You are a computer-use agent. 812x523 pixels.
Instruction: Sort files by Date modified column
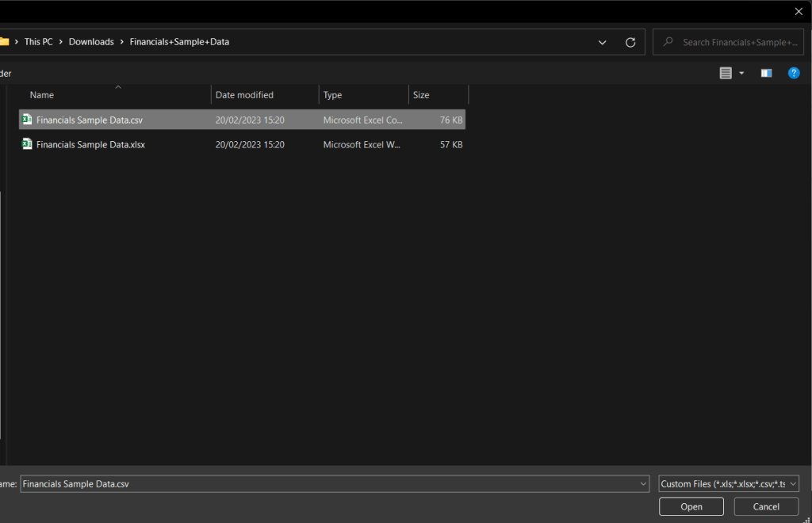pos(244,95)
